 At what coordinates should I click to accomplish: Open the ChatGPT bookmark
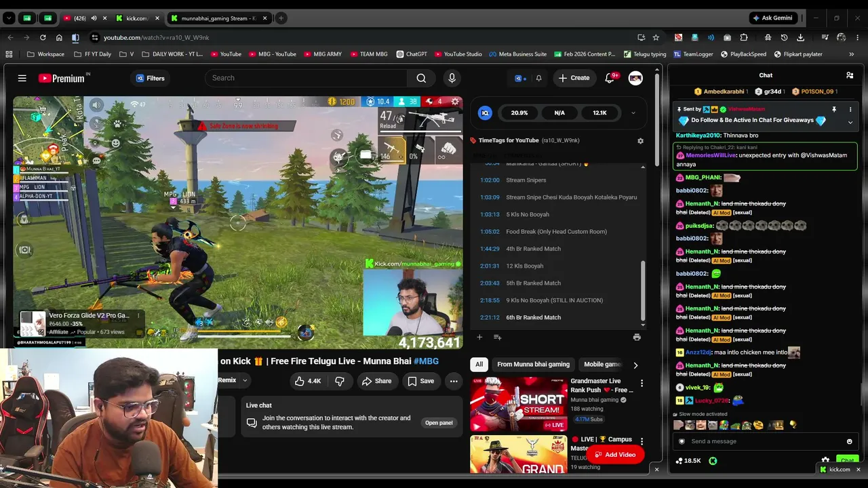[x=412, y=54]
